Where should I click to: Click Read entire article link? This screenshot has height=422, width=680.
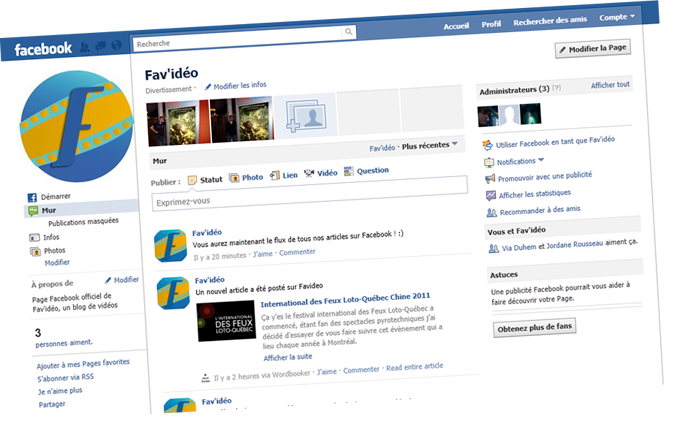coord(415,367)
